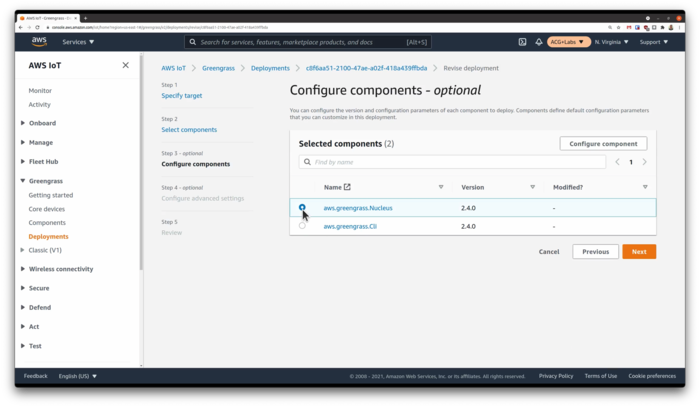This screenshot has width=700, height=407.
Task: Go to Greengrass breadcrumb link
Action: point(218,68)
